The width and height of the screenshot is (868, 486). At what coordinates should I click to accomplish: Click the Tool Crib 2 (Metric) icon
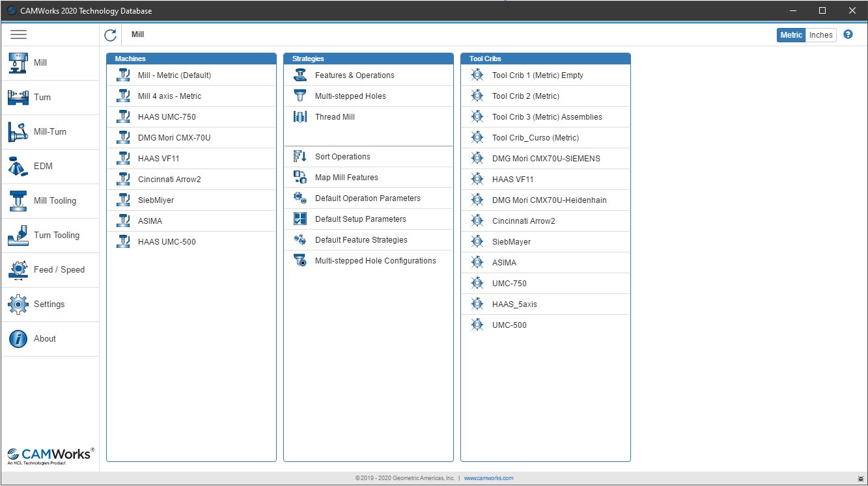click(477, 96)
